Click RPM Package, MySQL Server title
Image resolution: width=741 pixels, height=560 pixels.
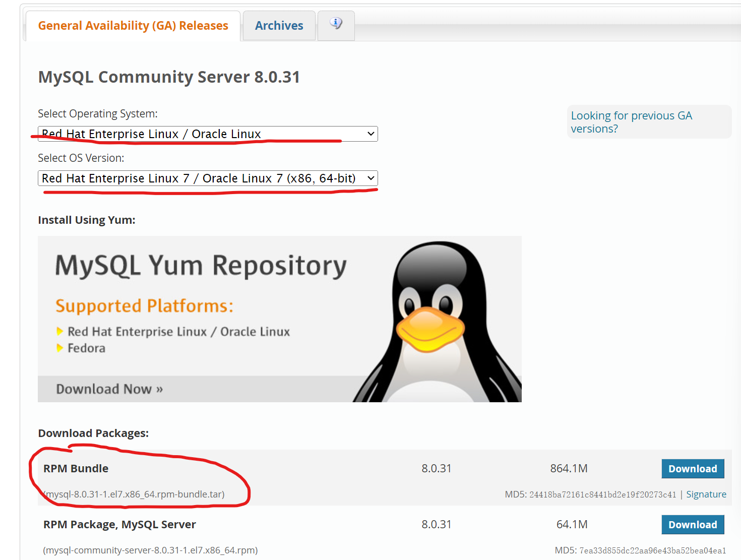119,525
